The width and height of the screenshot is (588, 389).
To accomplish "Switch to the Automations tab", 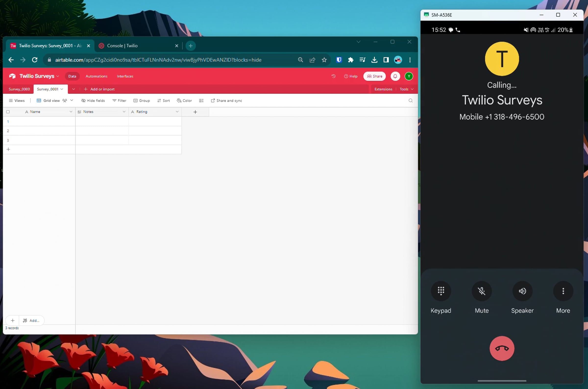I will tap(97, 76).
